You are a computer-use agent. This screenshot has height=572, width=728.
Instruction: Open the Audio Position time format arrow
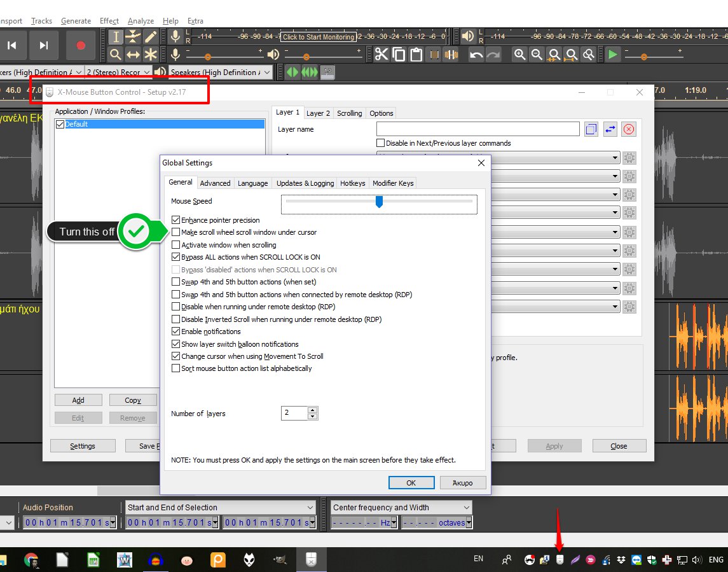113,523
